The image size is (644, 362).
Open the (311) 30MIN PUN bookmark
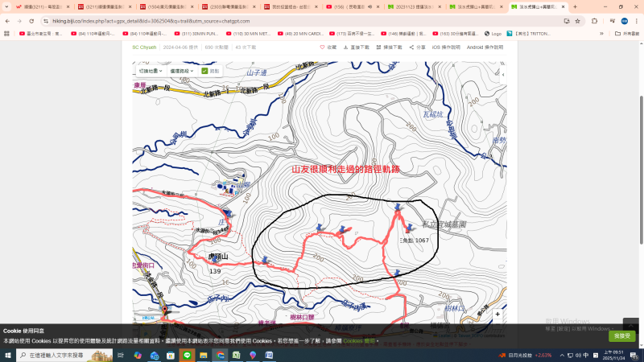coord(196,34)
